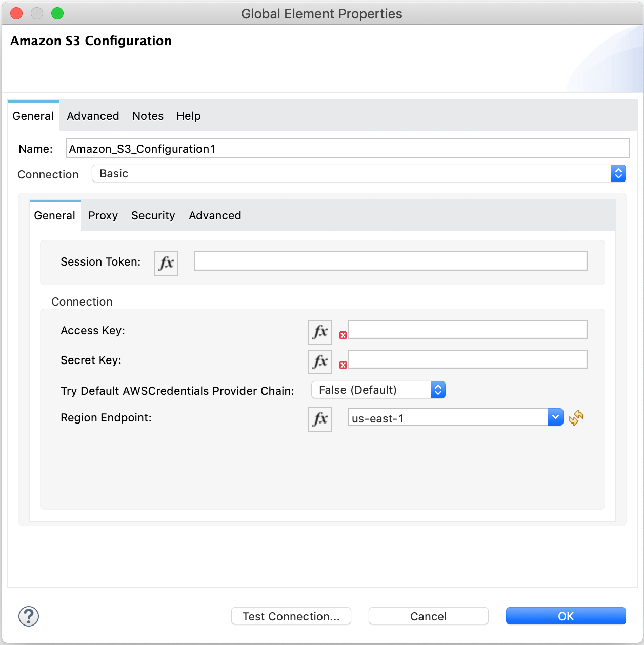The width and height of the screenshot is (644, 645).
Task: Open help via the question mark icon
Action: click(28, 616)
